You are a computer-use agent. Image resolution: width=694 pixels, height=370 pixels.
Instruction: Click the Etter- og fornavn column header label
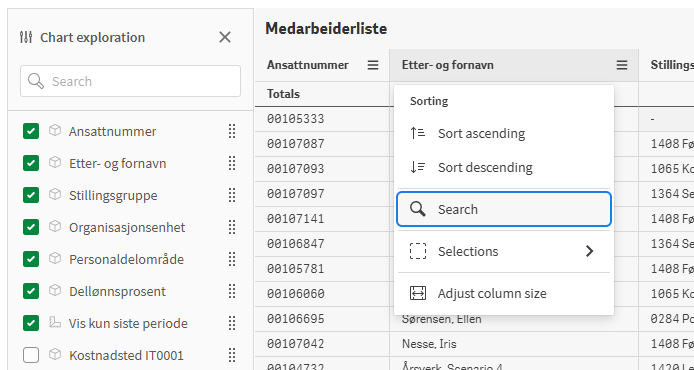(x=447, y=65)
